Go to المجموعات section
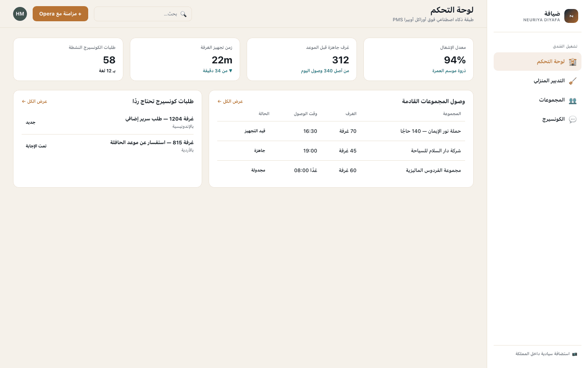Viewport: 588px width, 368px height. pos(537,100)
